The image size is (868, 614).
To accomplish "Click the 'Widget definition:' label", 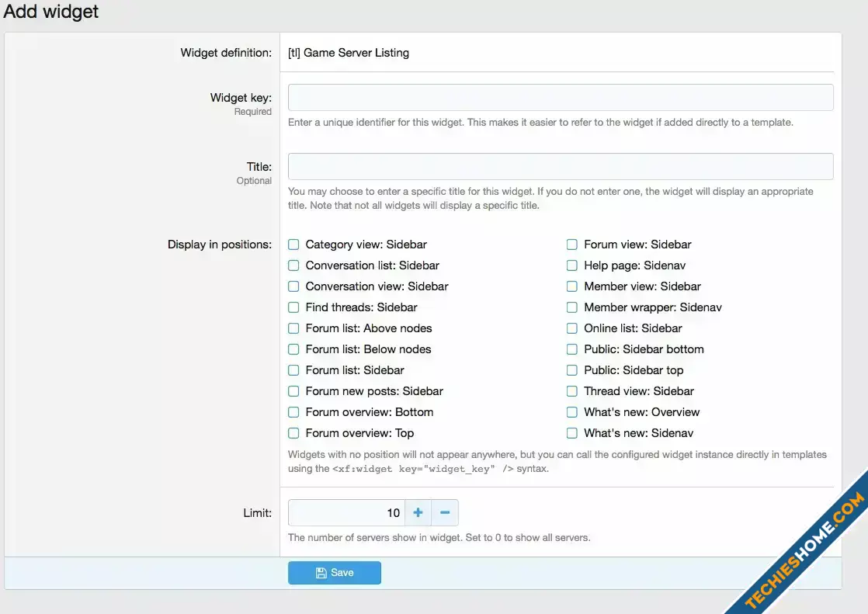I will (x=226, y=53).
